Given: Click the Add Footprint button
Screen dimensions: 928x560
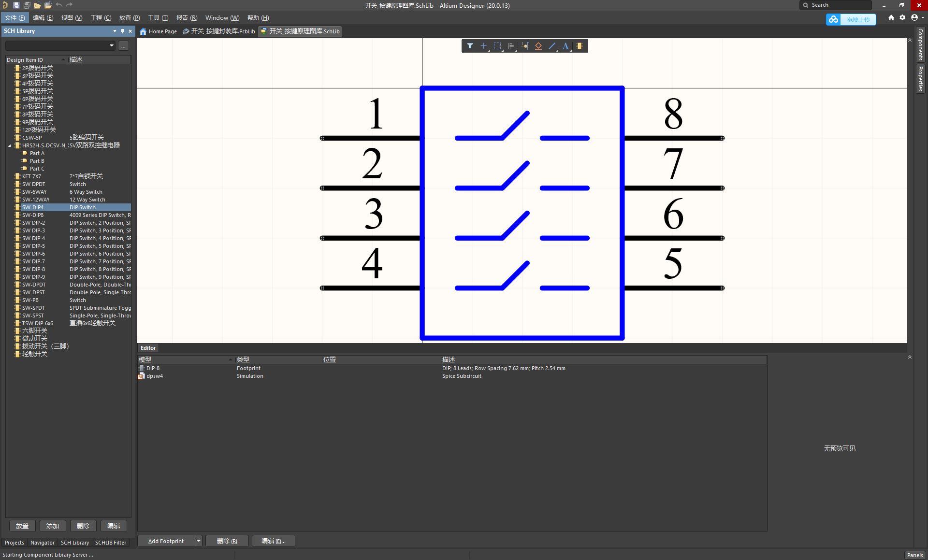Looking at the screenshot, I should tap(166, 541).
